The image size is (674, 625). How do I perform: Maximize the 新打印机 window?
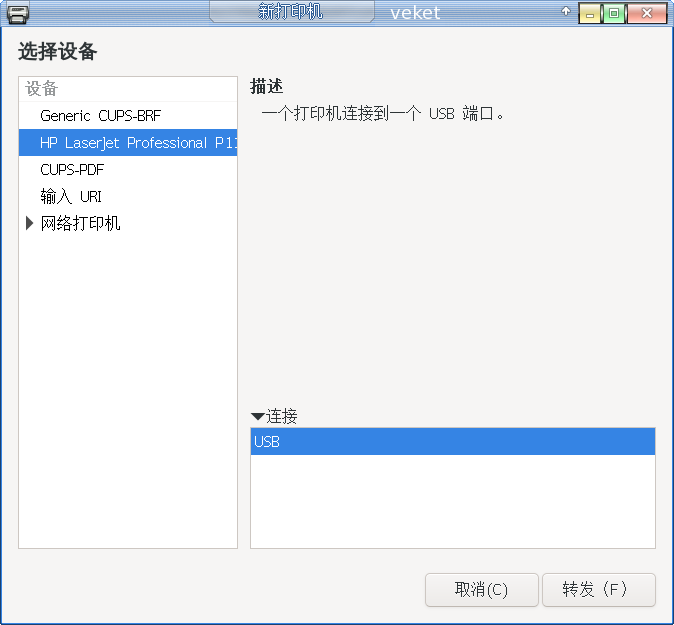[x=614, y=13]
